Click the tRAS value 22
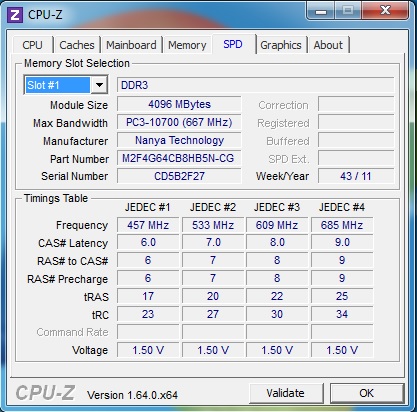This screenshot has height=412, width=417. pyautogui.click(x=277, y=296)
